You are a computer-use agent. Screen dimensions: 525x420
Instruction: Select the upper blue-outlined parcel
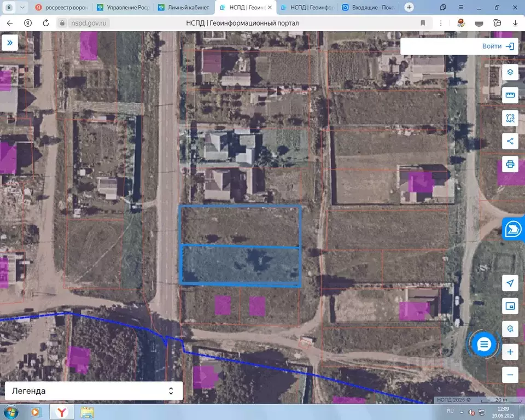point(240,226)
